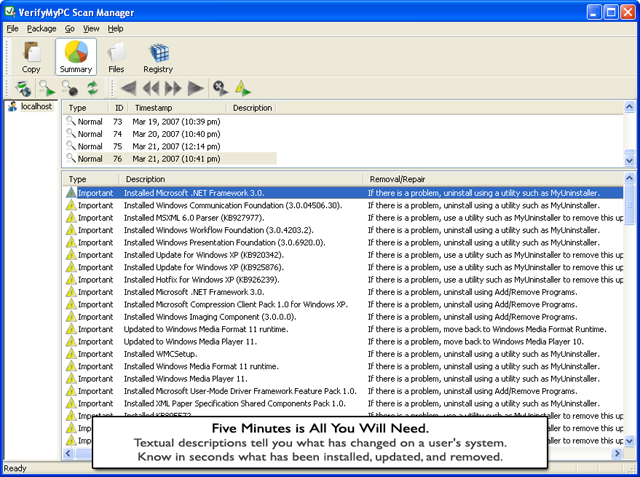Screen dimensions: 640x477
Task: Click magnifier icon of scan 74
Action: coord(71,133)
